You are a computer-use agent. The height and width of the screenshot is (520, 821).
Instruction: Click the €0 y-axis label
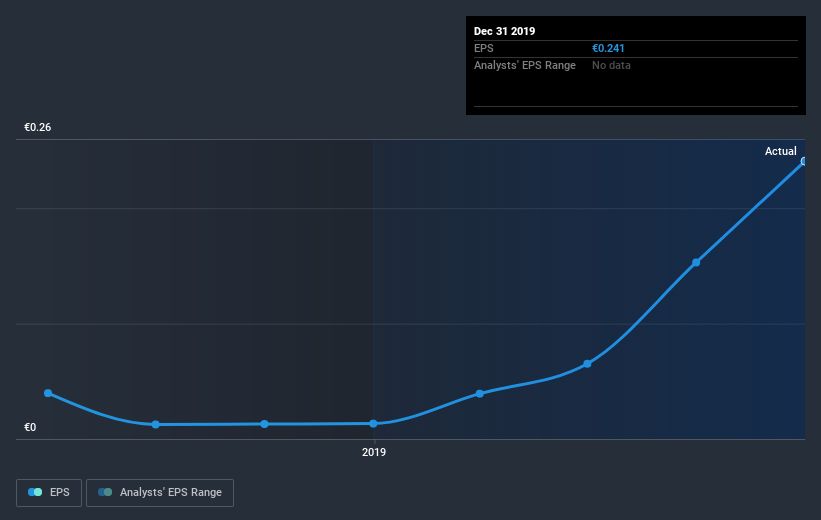pos(30,427)
